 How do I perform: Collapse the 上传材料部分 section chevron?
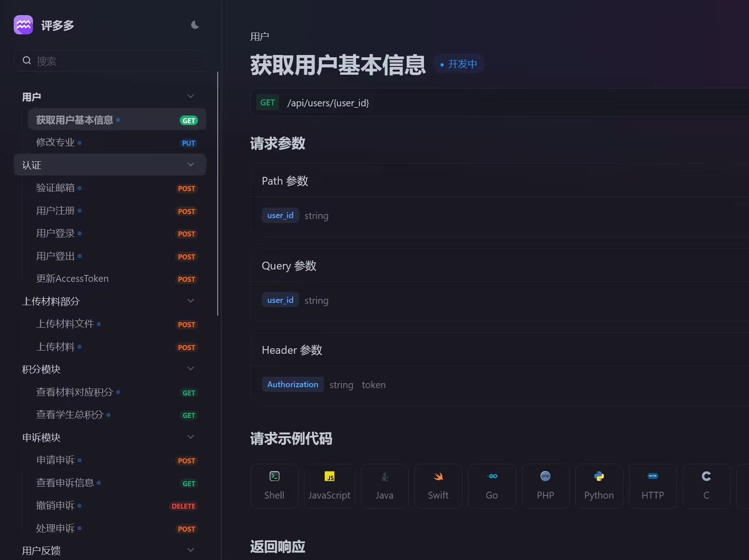click(x=191, y=301)
